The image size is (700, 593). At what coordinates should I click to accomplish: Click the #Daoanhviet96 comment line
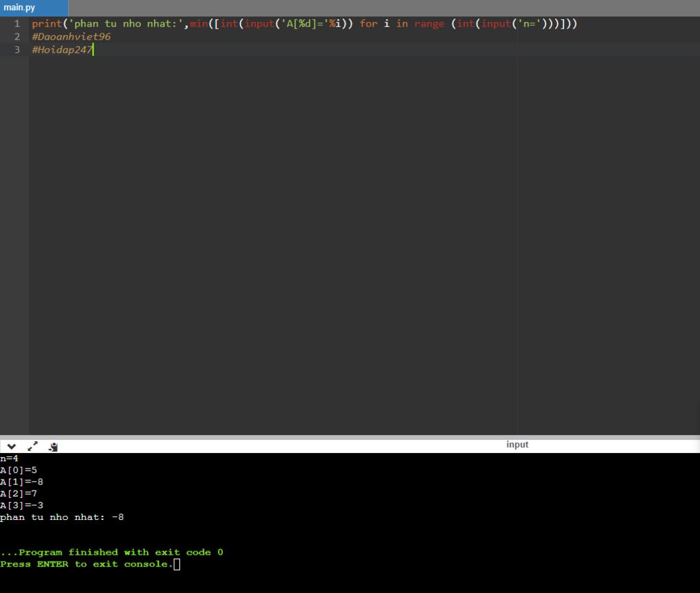(x=71, y=37)
